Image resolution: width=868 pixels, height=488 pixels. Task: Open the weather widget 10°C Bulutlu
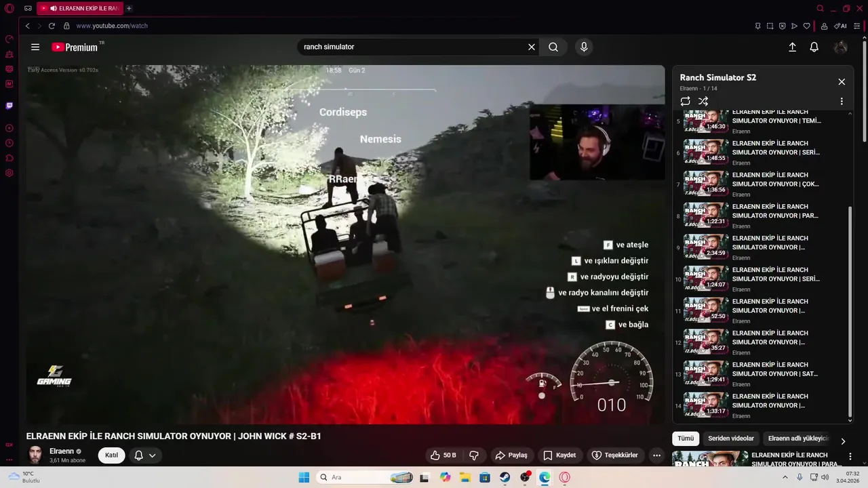pos(24,477)
